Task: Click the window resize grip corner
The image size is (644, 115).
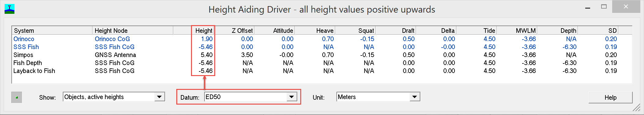Action: [636, 107]
